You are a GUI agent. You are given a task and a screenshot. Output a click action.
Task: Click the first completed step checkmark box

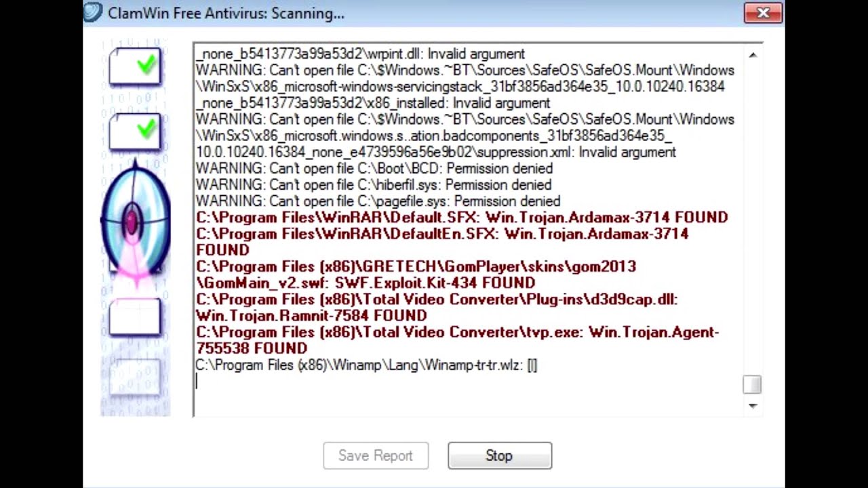[x=135, y=67]
